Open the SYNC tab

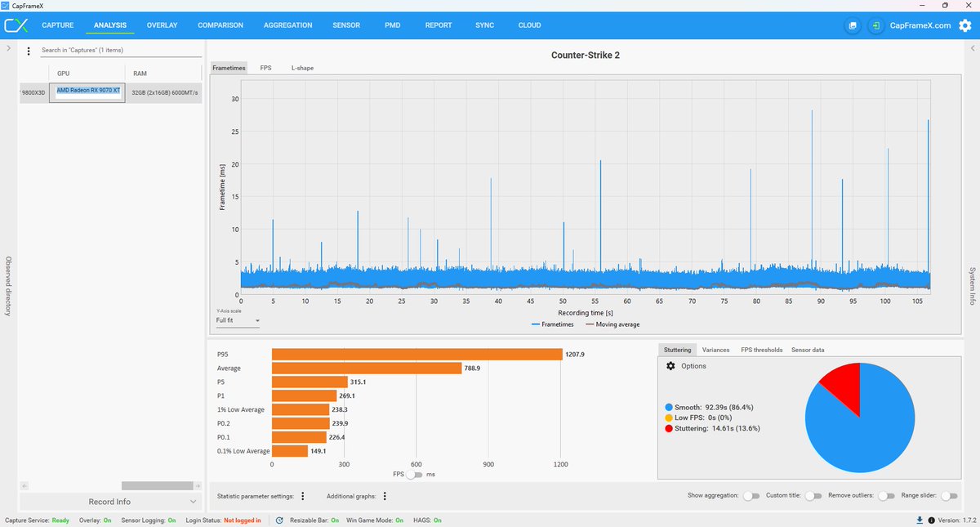tap(484, 25)
